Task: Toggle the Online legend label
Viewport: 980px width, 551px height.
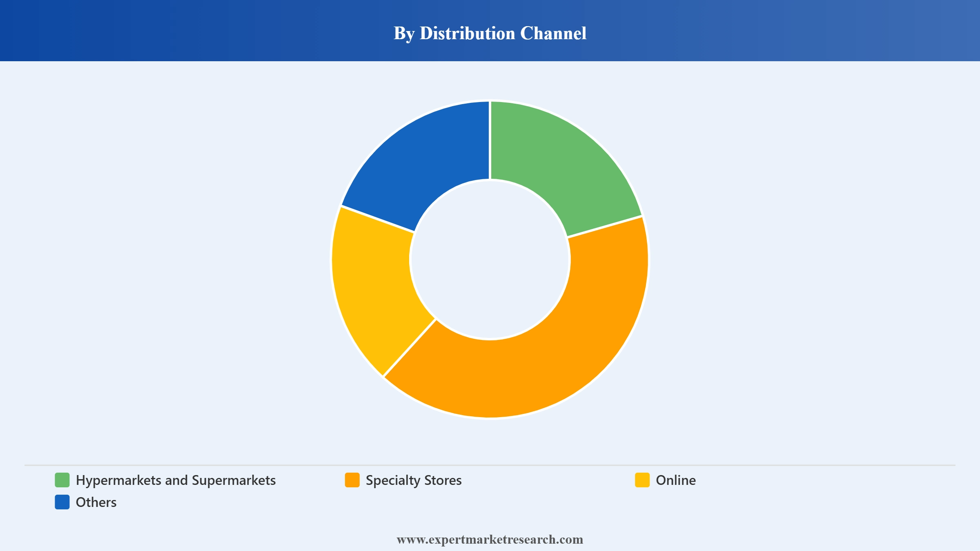Action: 676,480
